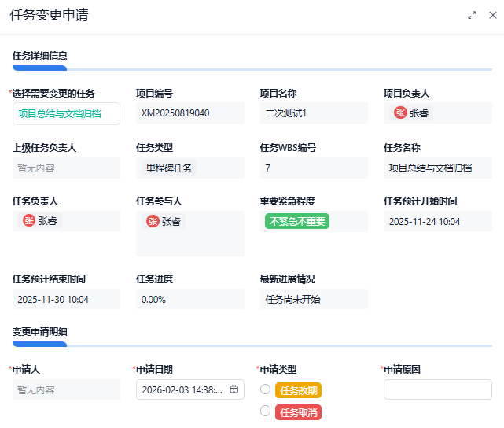Click the 变更申请明细 section header
This screenshot has width=504, height=428.
[x=40, y=332]
